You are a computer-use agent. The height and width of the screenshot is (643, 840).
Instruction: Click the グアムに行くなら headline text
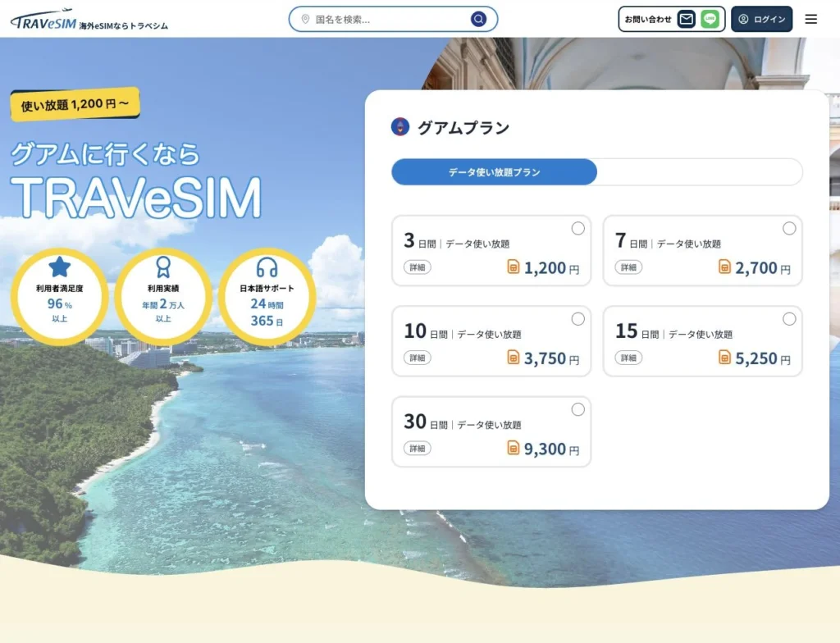pyautogui.click(x=105, y=154)
